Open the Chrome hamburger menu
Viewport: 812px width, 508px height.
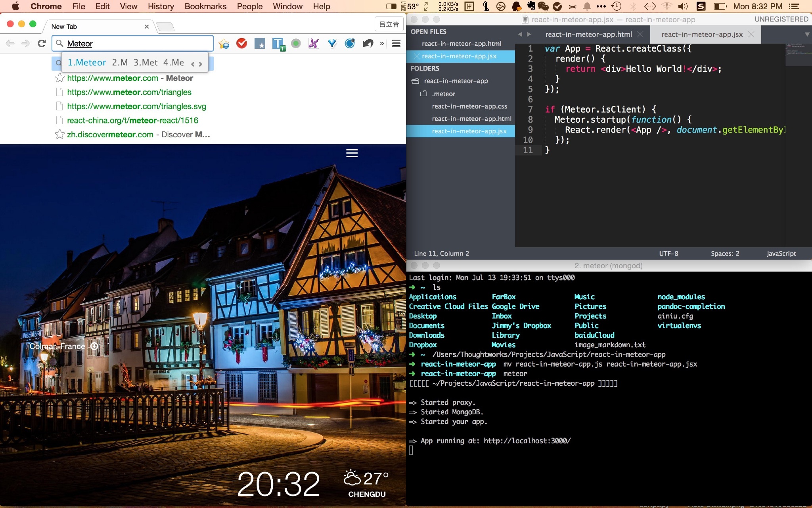396,43
